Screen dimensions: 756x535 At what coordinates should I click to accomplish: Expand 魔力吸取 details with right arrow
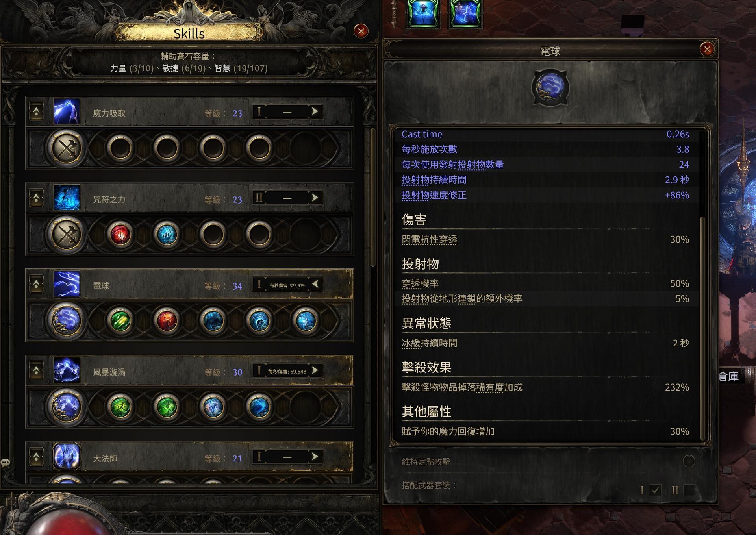click(x=315, y=111)
